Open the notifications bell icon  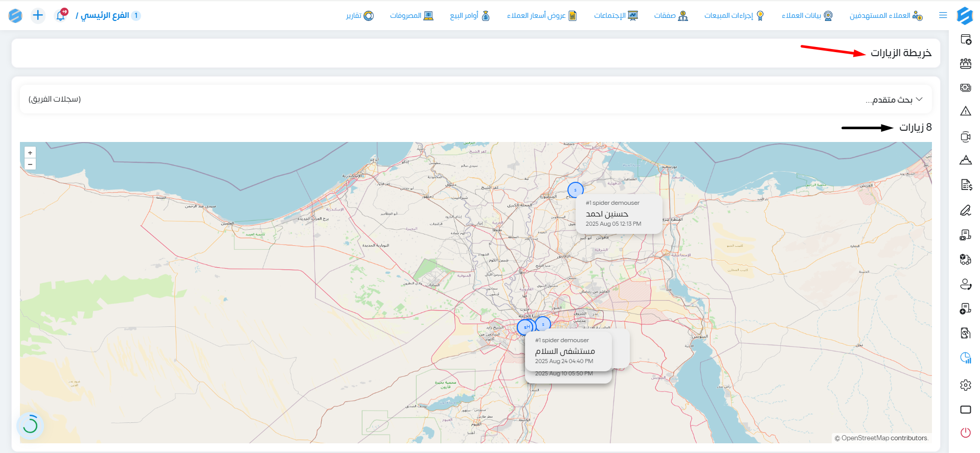click(60, 15)
